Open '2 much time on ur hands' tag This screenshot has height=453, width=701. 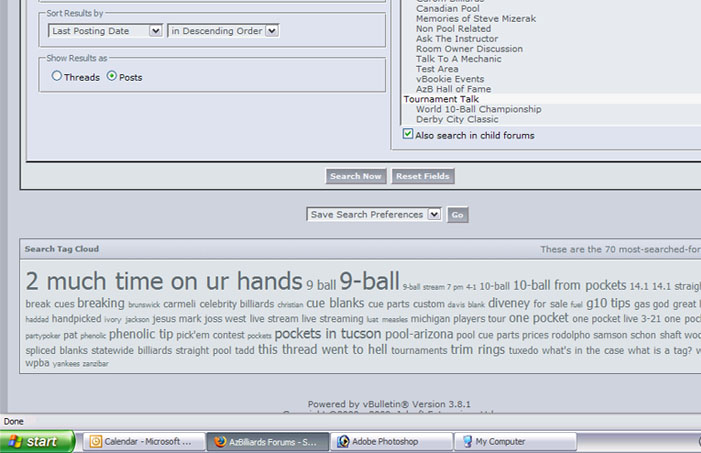pos(164,281)
